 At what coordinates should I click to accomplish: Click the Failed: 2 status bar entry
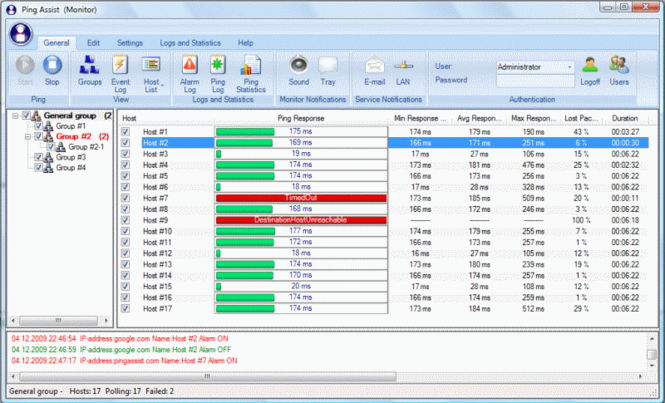click(159, 391)
